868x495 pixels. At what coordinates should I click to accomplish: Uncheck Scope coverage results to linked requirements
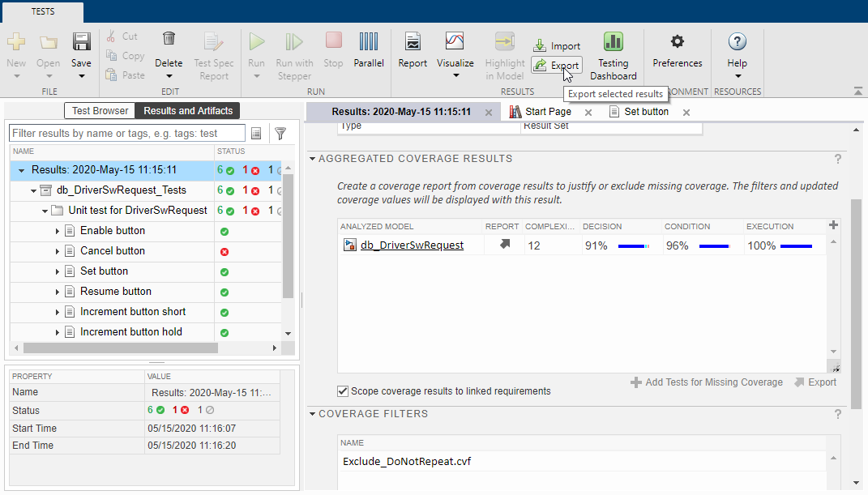343,391
